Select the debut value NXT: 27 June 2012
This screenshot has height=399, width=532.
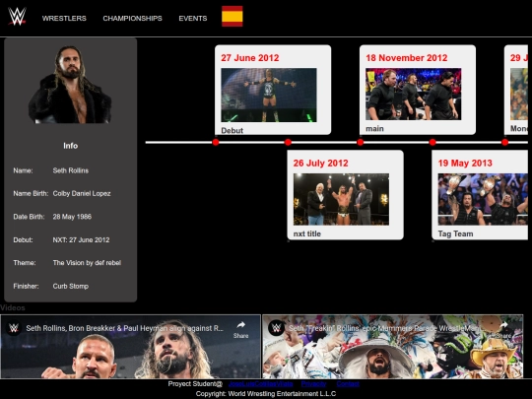click(81, 239)
